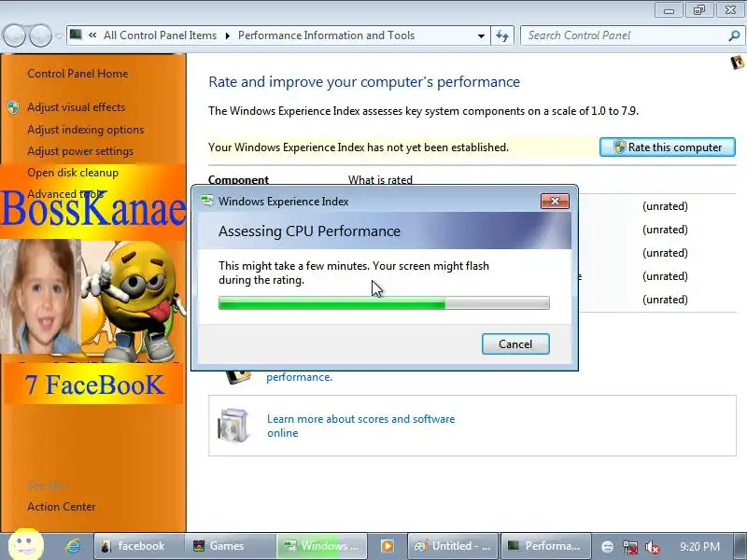Click the shield icon beside Adjust visual effects
The width and height of the screenshot is (747, 560).
(x=13, y=107)
